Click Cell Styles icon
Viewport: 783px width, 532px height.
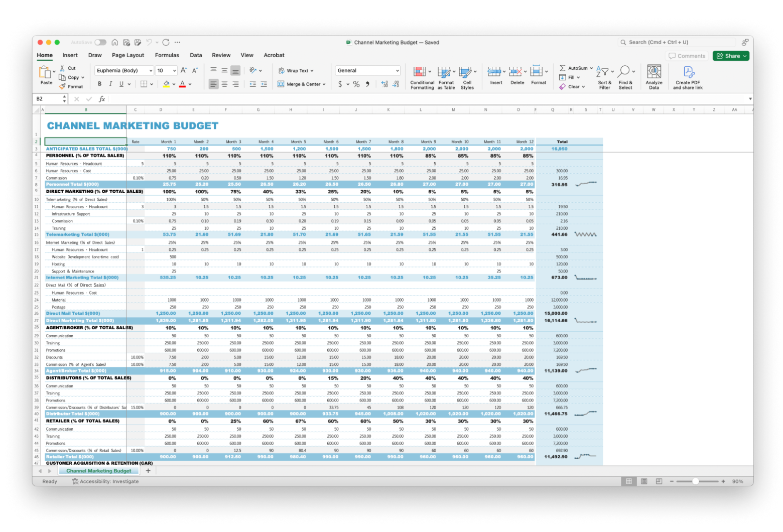click(x=465, y=72)
